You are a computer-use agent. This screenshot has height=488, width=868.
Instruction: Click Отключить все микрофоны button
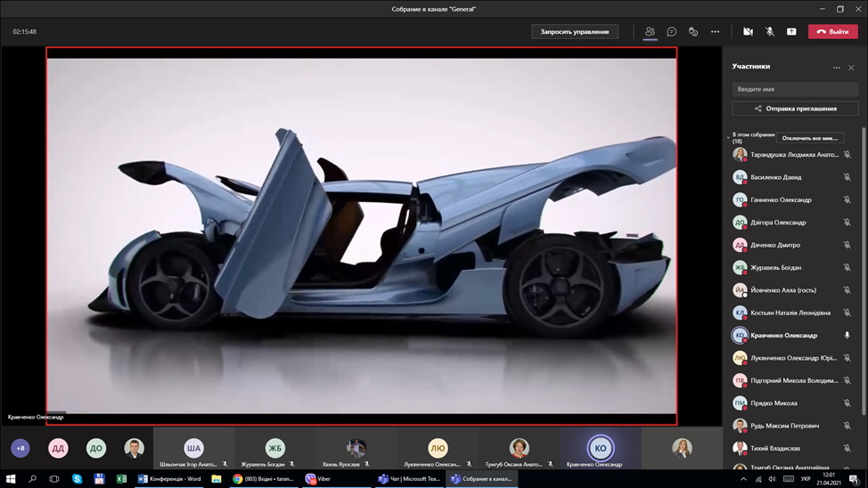(x=809, y=138)
